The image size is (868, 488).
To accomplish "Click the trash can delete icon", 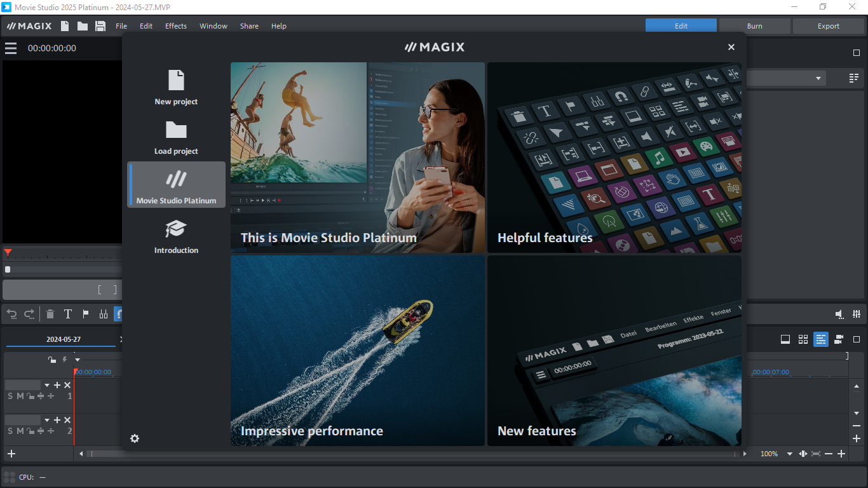I will pos(50,314).
